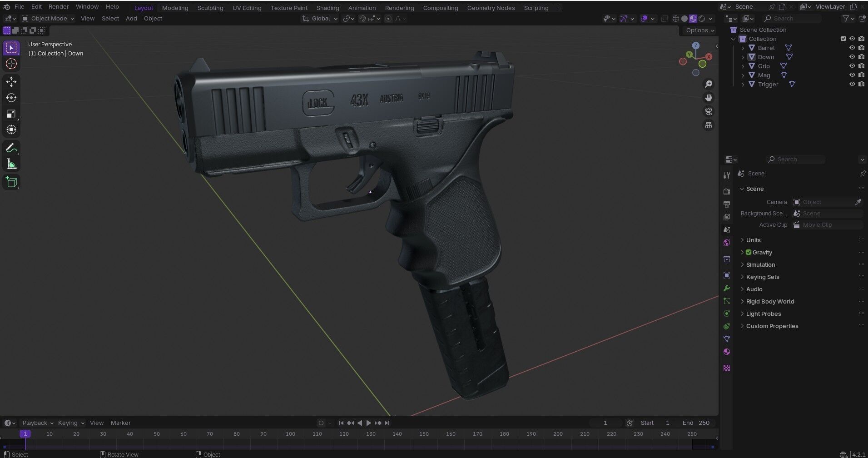Activate the Move tool

point(11,82)
